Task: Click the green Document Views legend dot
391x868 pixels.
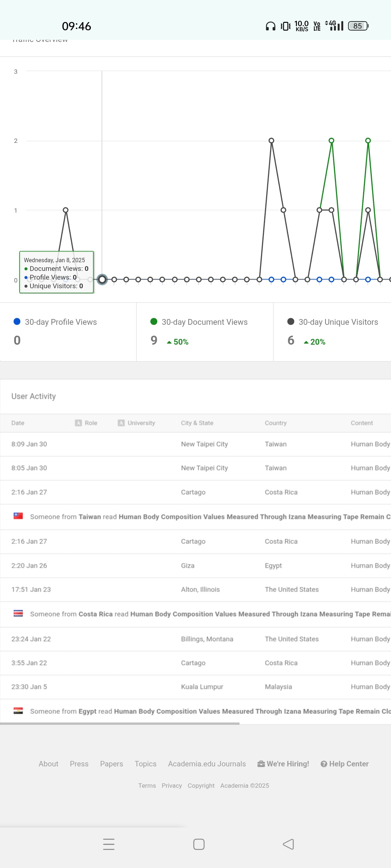Action: point(154,322)
